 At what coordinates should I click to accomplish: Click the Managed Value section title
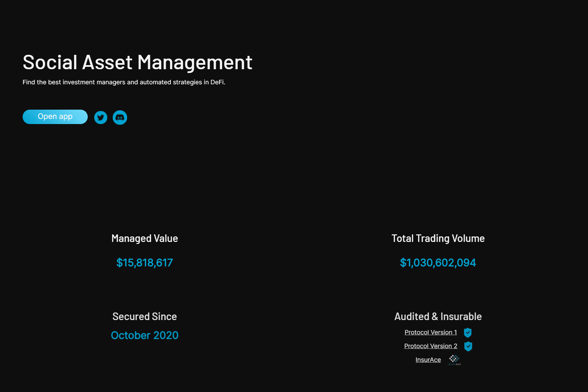click(x=145, y=238)
